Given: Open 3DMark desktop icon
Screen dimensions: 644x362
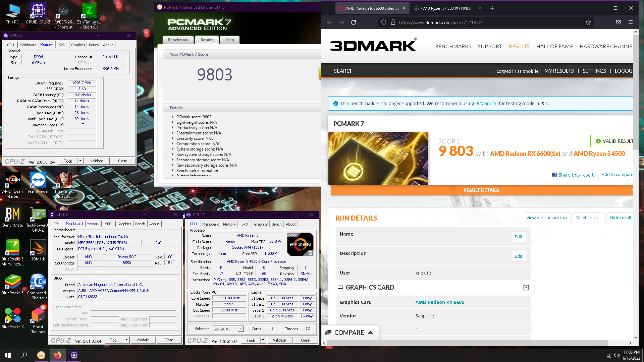Looking at the screenshot, I should (x=38, y=250).
